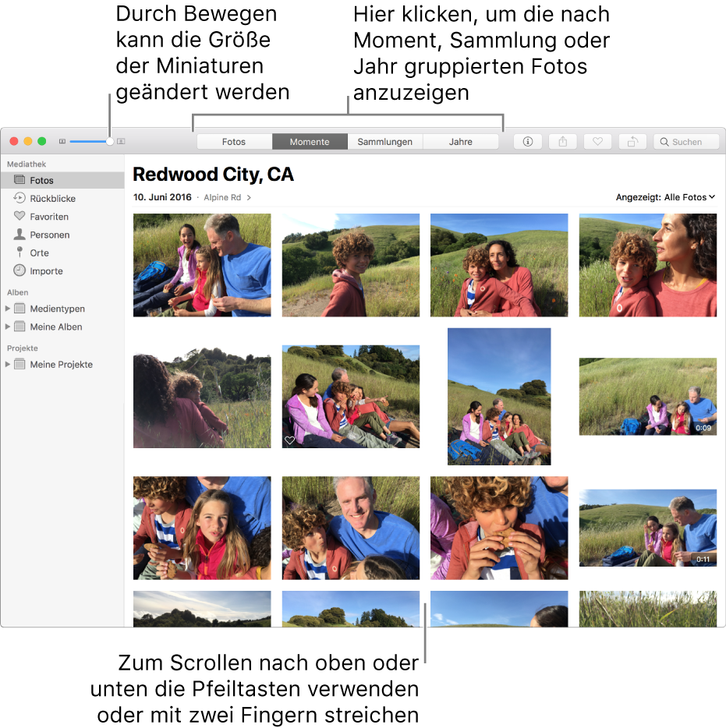The height and width of the screenshot is (728, 726).
Task: Click the Info button in toolbar
Action: pyautogui.click(x=528, y=142)
